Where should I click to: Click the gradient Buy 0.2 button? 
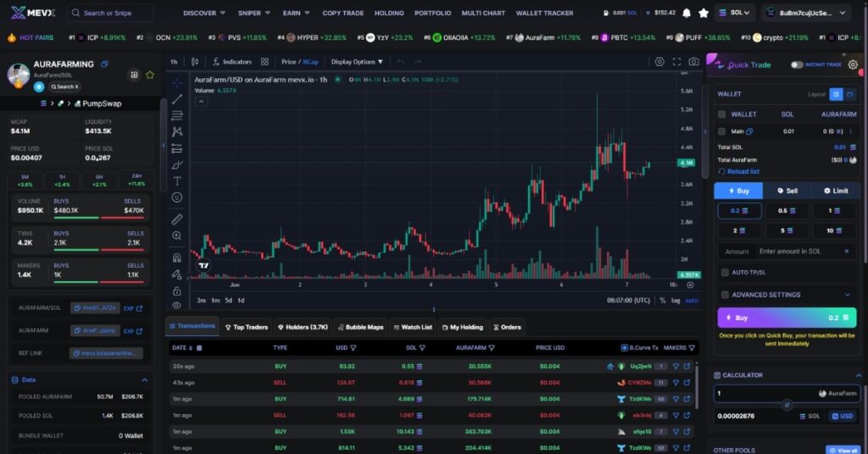tap(787, 318)
